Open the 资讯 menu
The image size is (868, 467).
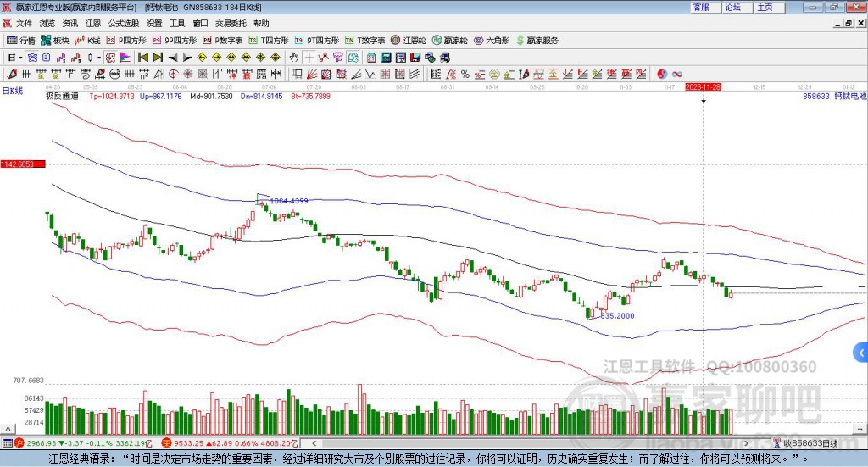click(x=70, y=23)
